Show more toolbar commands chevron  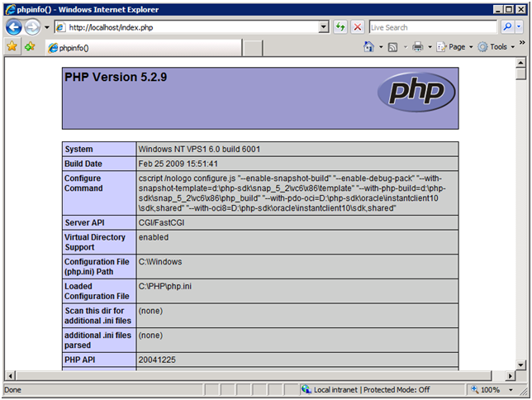[522, 42]
